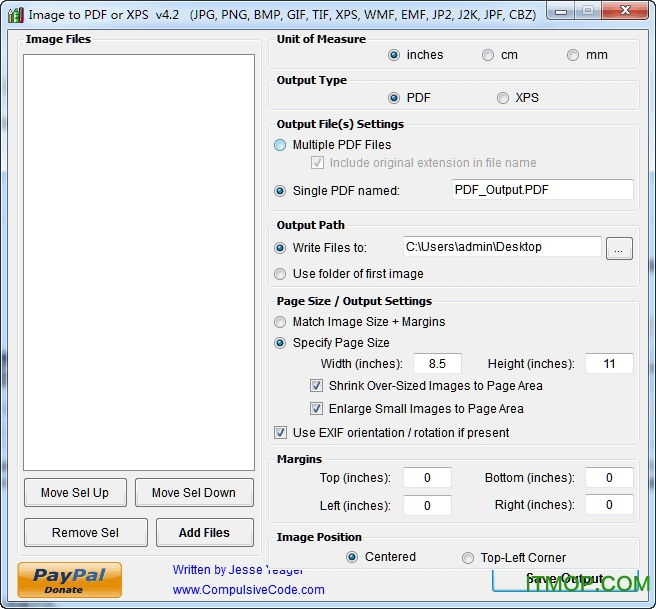This screenshot has width=656, height=609.
Task: Click the Bottom margin field
Action: tap(609, 478)
